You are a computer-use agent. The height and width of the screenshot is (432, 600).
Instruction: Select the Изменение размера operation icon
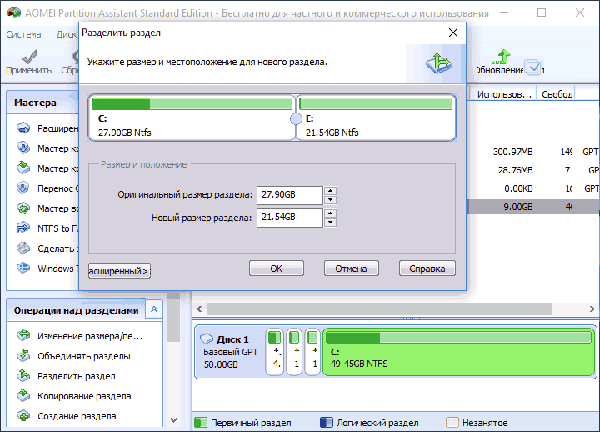click(x=23, y=336)
